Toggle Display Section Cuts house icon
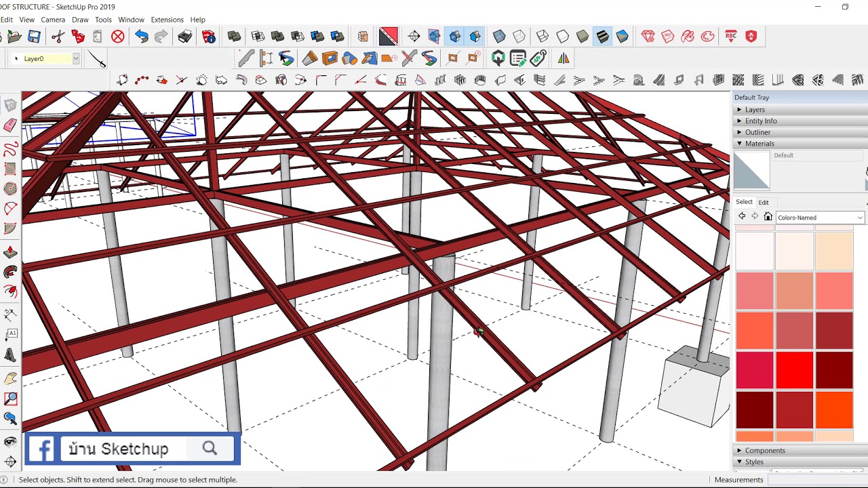868x488 pixels. pos(454,37)
